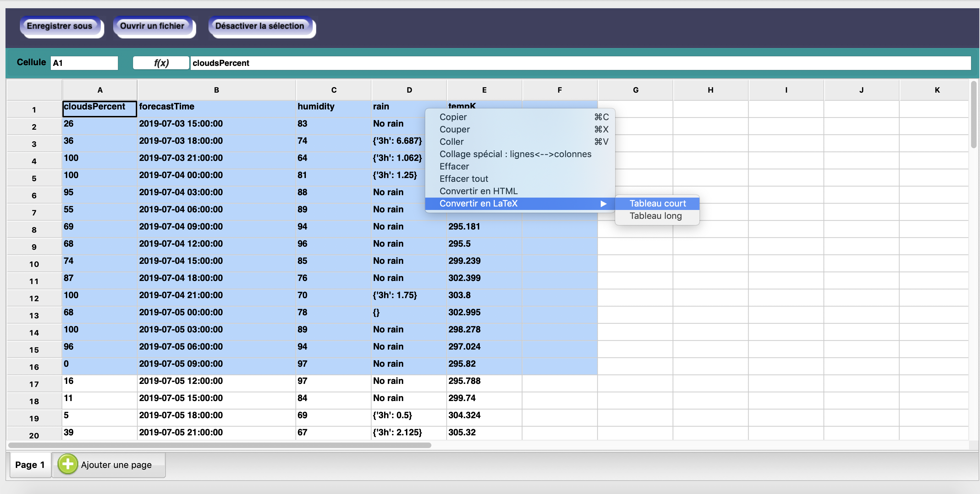Click cell with 2019-07-05 21:00:00
The height and width of the screenshot is (494, 980).
click(216, 434)
